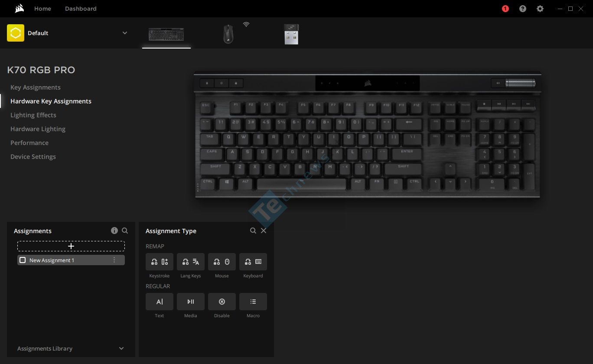Choose Lang Keys remap type

click(191, 262)
